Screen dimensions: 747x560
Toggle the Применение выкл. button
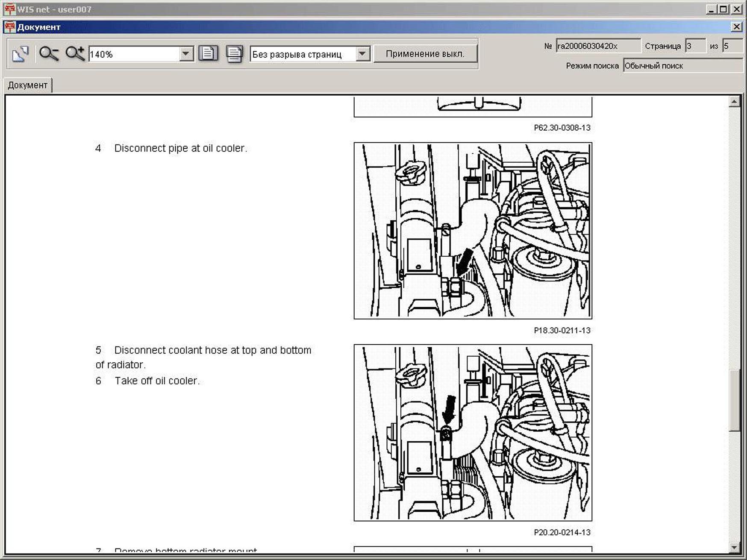pyautogui.click(x=425, y=54)
